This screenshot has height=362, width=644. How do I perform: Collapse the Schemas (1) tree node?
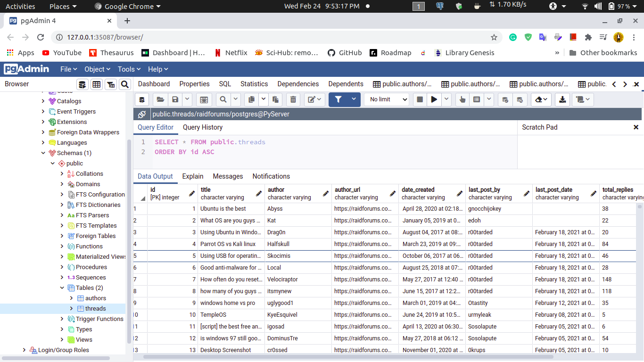click(x=43, y=153)
